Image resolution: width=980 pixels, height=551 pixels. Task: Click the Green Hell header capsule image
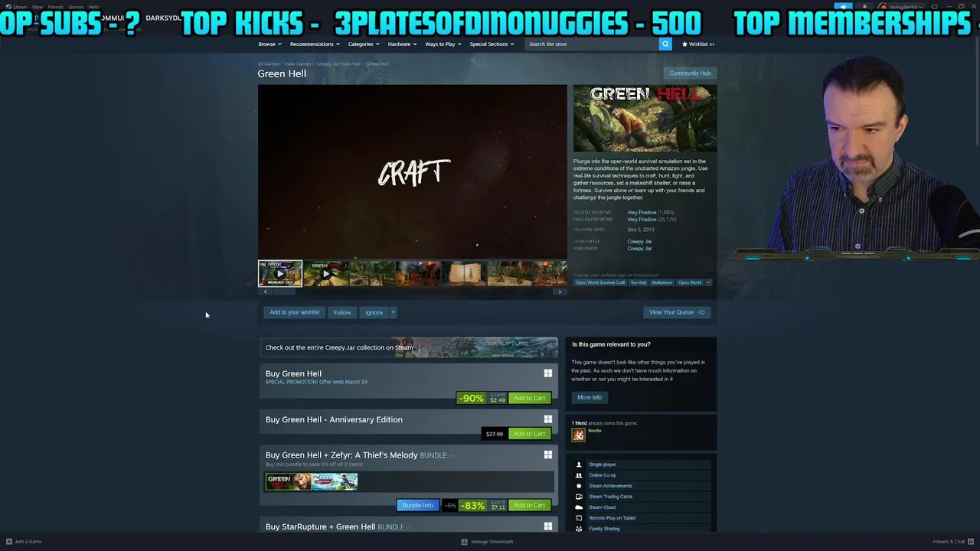(645, 119)
